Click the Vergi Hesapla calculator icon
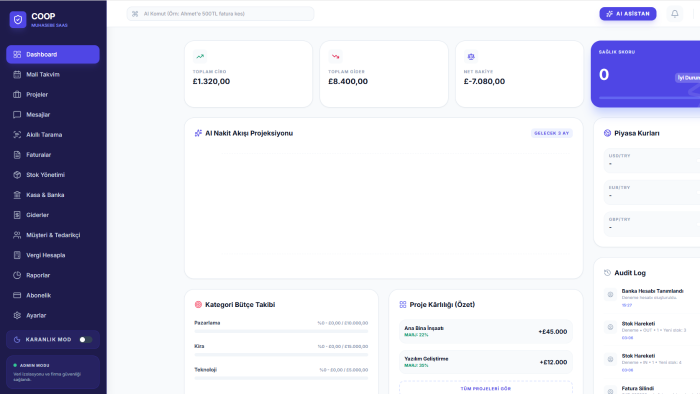 (x=17, y=255)
